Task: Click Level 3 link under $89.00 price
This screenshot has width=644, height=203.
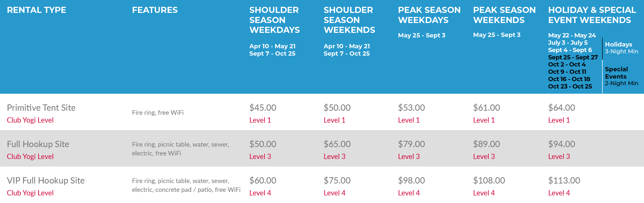Action: point(484,156)
